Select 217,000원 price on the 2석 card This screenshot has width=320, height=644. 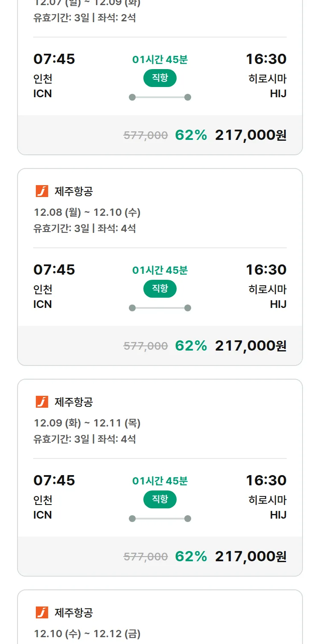tap(250, 135)
